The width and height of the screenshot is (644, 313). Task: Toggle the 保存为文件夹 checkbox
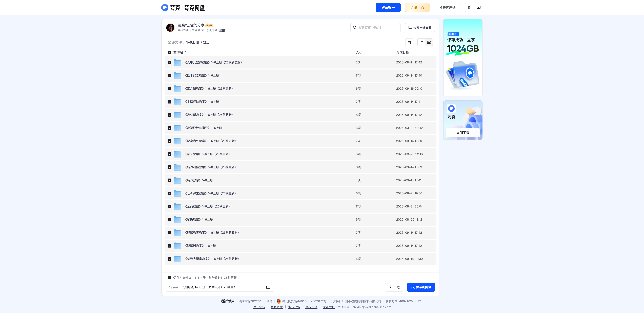click(x=170, y=278)
